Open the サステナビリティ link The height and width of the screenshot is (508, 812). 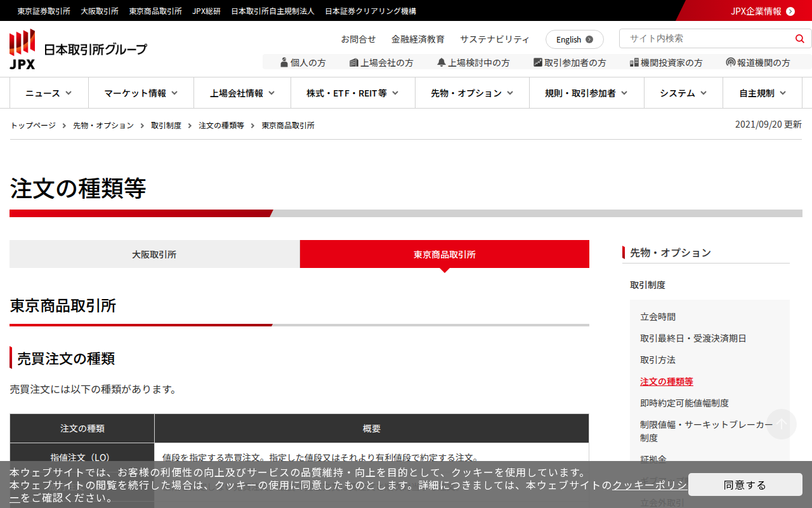[x=495, y=39]
